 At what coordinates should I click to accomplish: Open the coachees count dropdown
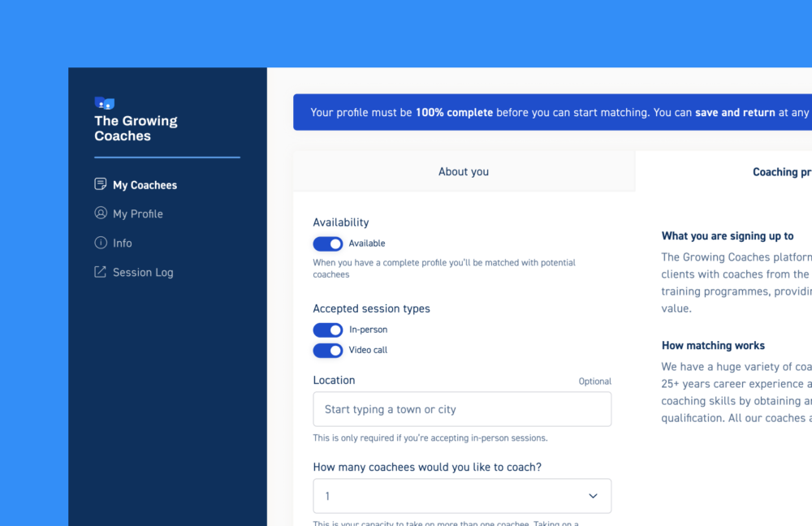coord(462,496)
